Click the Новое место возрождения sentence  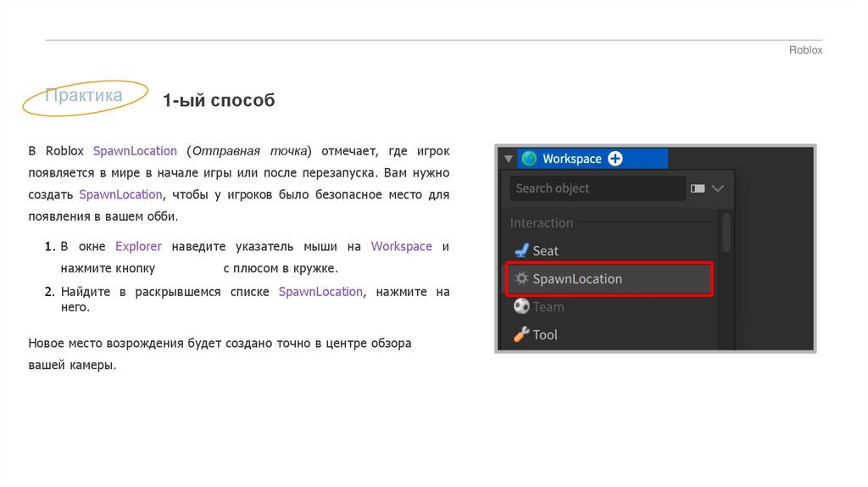click(220, 354)
